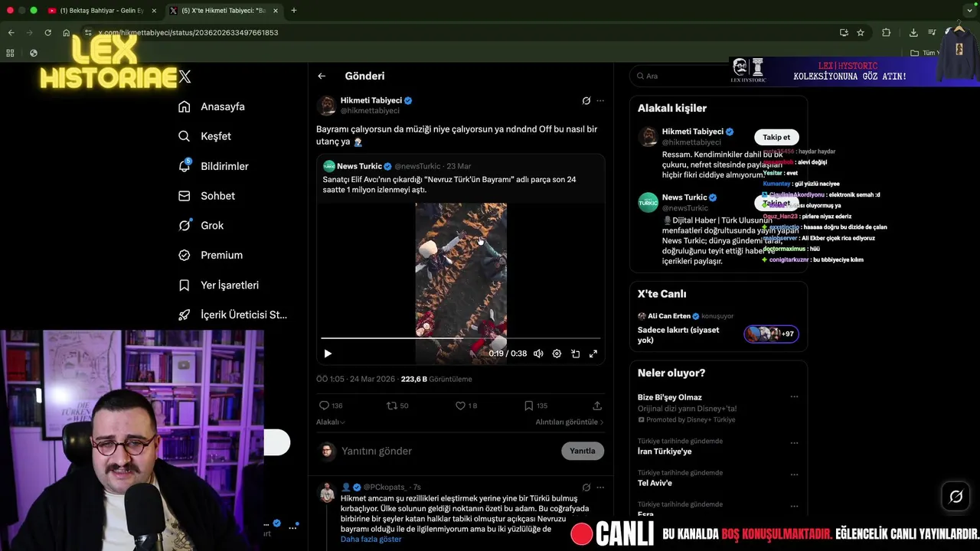Bookmark this page with the star icon
Viewport: 980px width, 551px height.
coord(861,33)
